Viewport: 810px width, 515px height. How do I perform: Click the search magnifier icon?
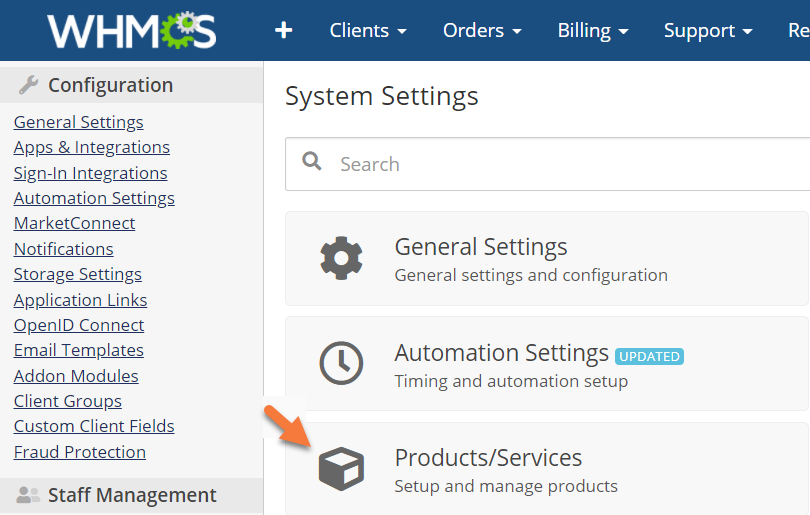[312, 162]
